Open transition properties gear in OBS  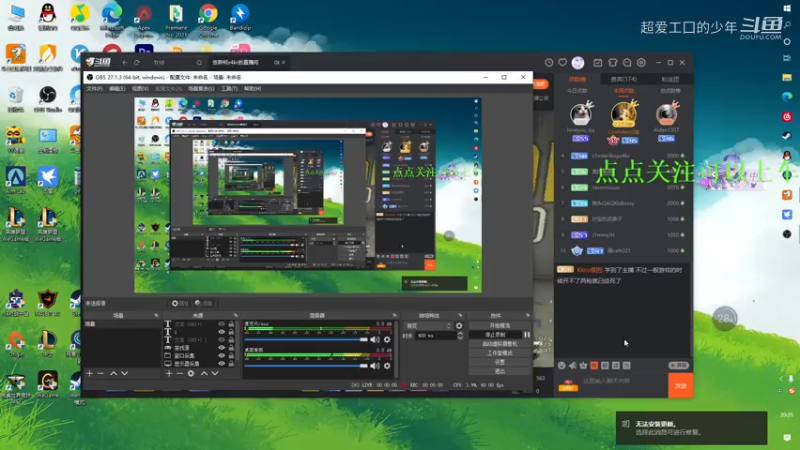coord(459,326)
